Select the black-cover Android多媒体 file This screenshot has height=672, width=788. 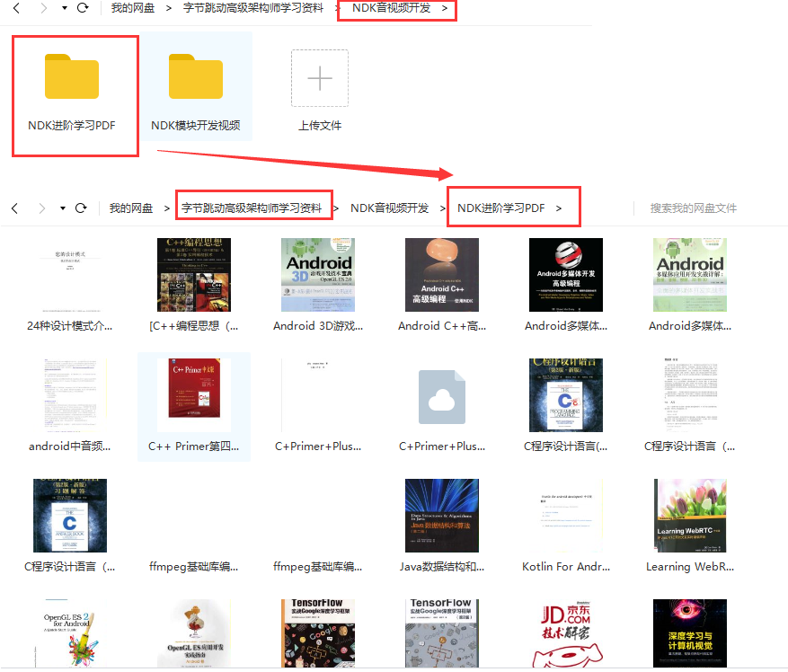click(566, 285)
